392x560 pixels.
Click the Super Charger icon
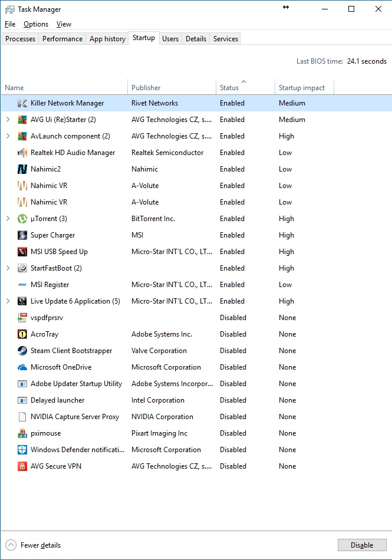pyautogui.click(x=22, y=235)
